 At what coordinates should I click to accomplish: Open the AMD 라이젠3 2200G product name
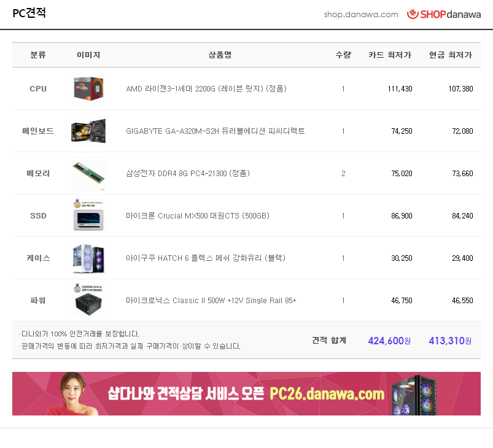pos(206,88)
